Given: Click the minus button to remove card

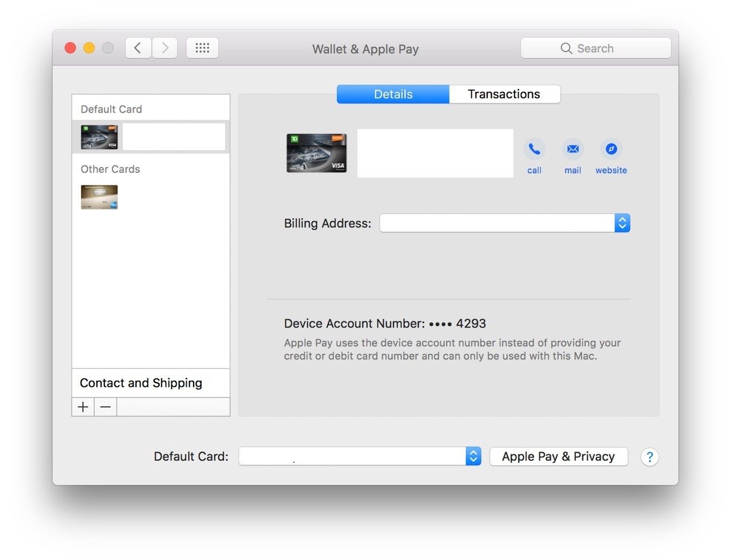Looking at the screenshot, I should tap(106, 407).
